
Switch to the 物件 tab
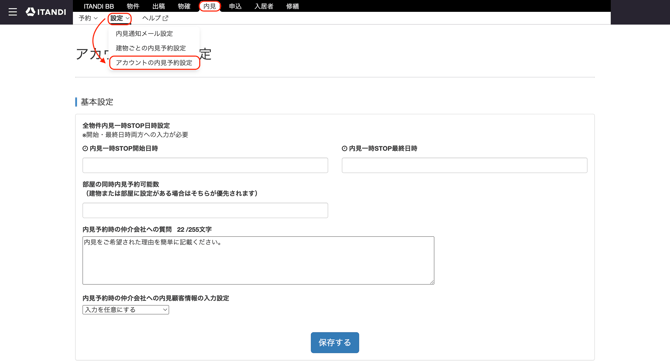coord(133,6)
